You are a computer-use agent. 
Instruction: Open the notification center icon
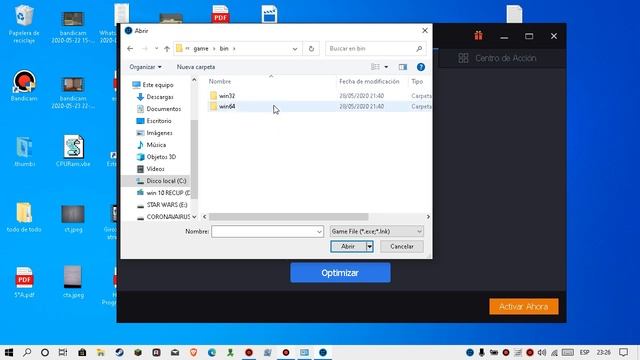click(x=623, y=352)
